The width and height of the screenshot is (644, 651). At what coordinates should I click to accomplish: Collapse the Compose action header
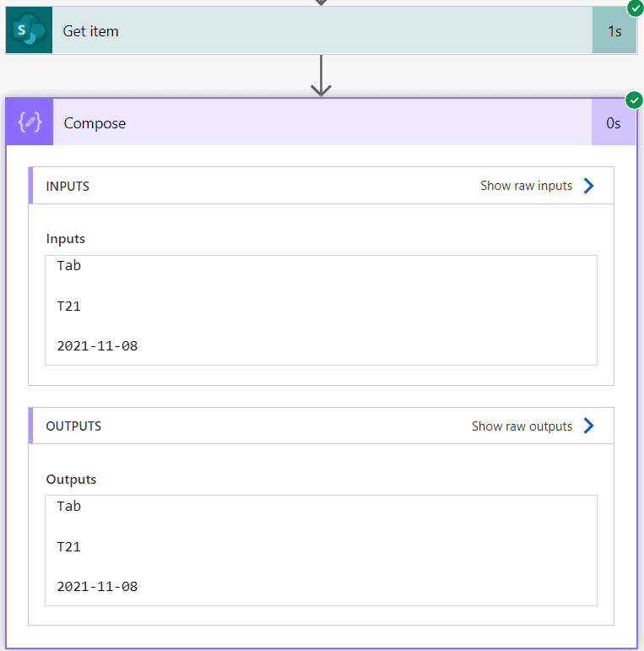321,122
